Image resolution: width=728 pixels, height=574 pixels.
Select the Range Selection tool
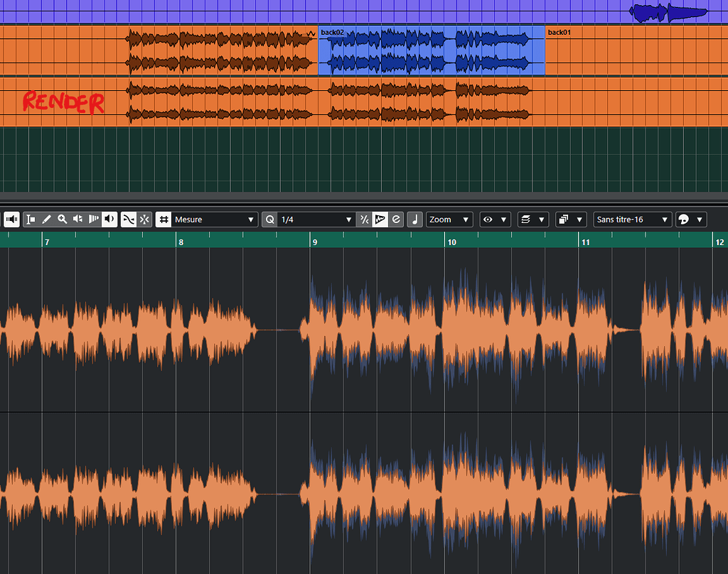[x=31, y=219]
